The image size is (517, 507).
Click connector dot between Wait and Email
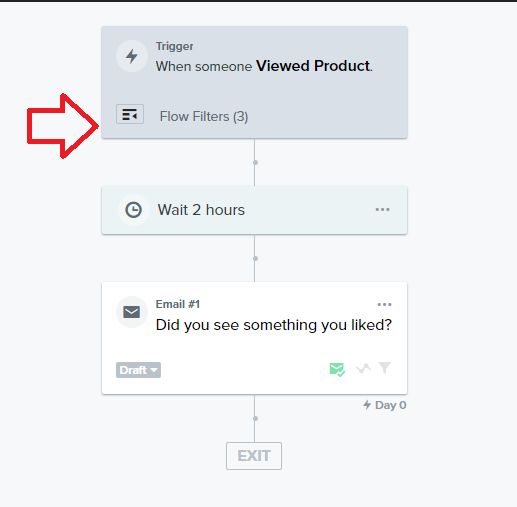click(x=255, y=258)
